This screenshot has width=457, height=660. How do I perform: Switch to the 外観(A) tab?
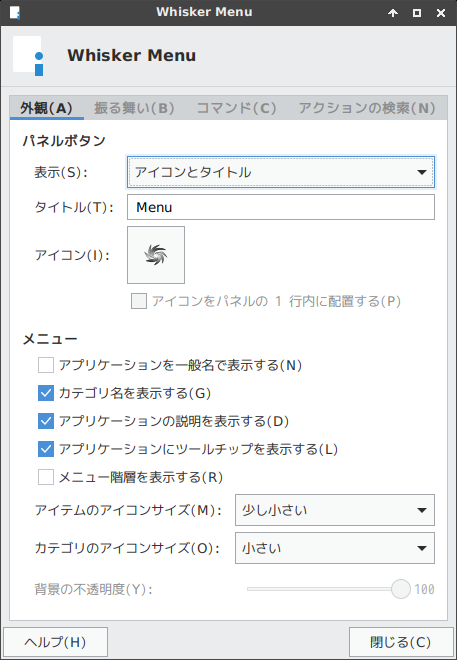tap(46, 108)
